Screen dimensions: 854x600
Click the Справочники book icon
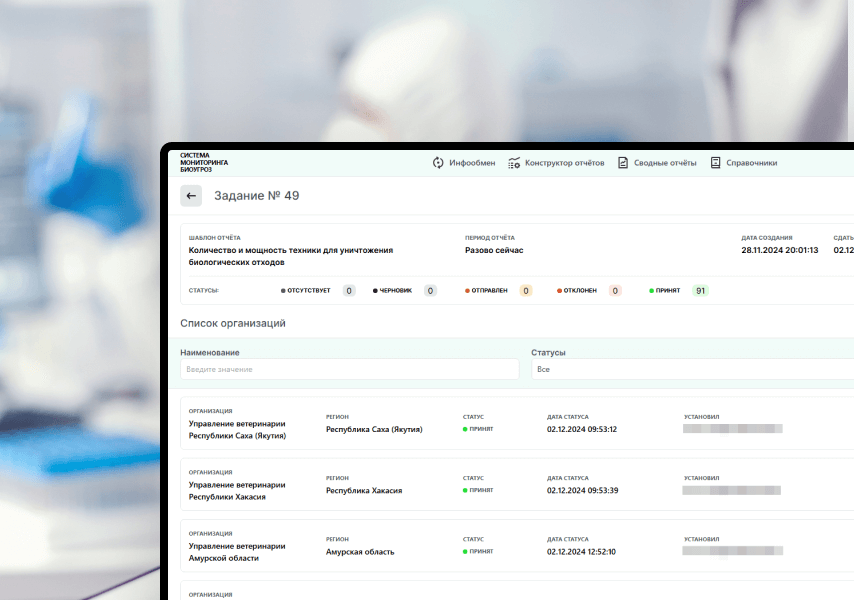[716, 163]
